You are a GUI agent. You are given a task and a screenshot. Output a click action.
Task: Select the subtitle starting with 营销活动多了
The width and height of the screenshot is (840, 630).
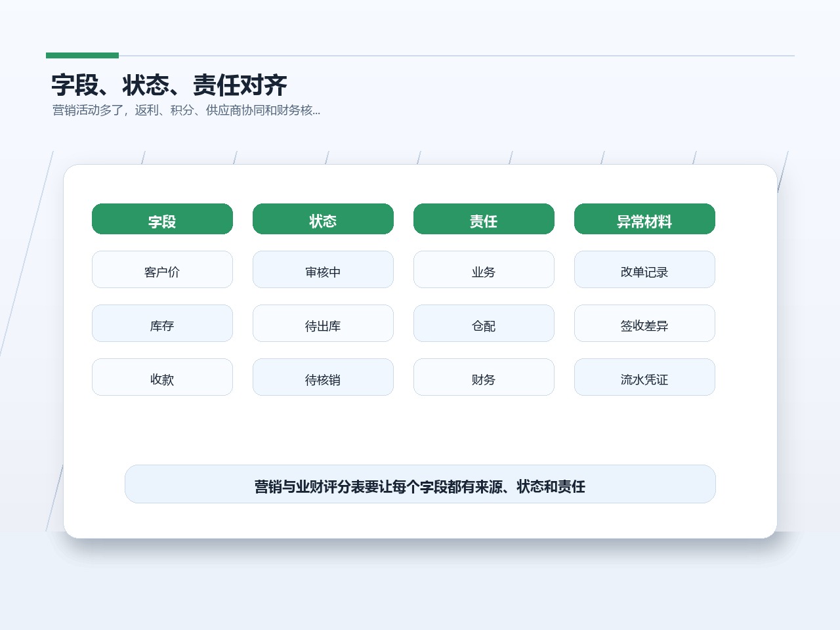[x=186, y=110]
